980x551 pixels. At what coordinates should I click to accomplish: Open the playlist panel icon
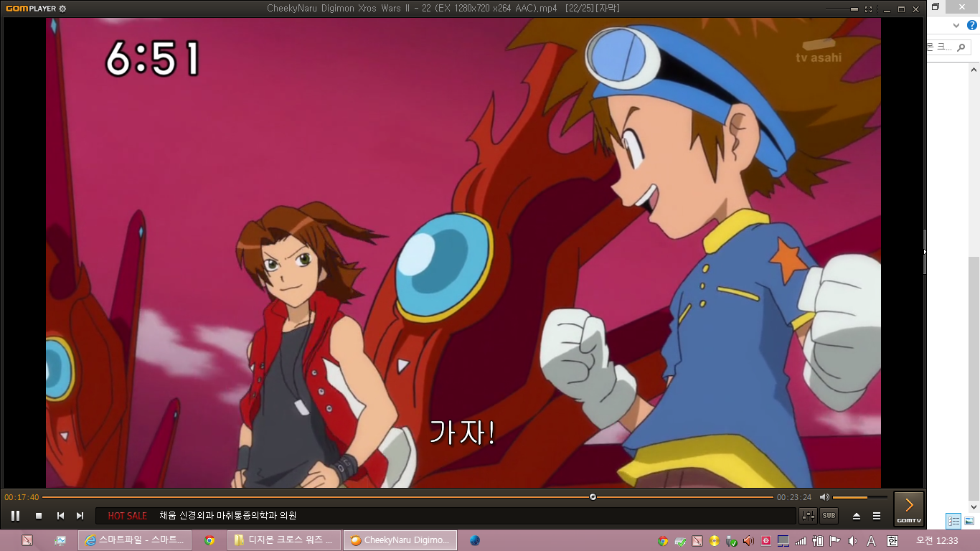876,515
